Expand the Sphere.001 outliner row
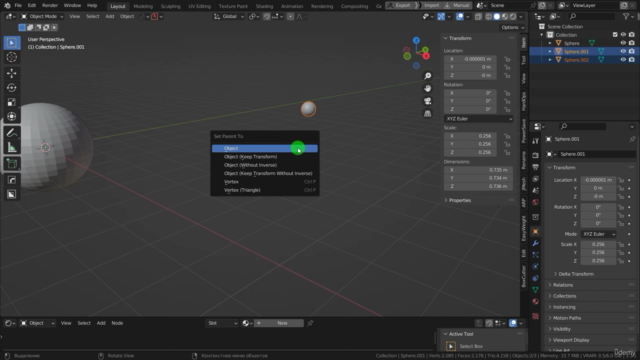 tap(550, 51)
